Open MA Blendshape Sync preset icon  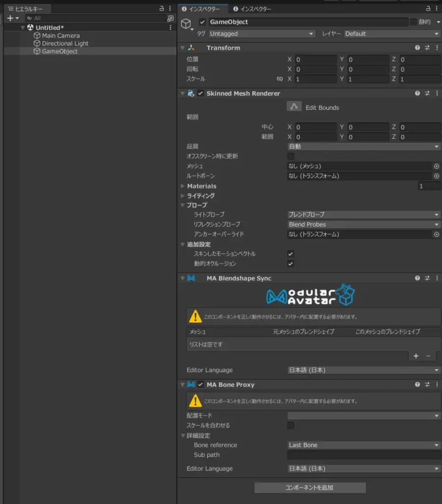(x=427, y=278)
